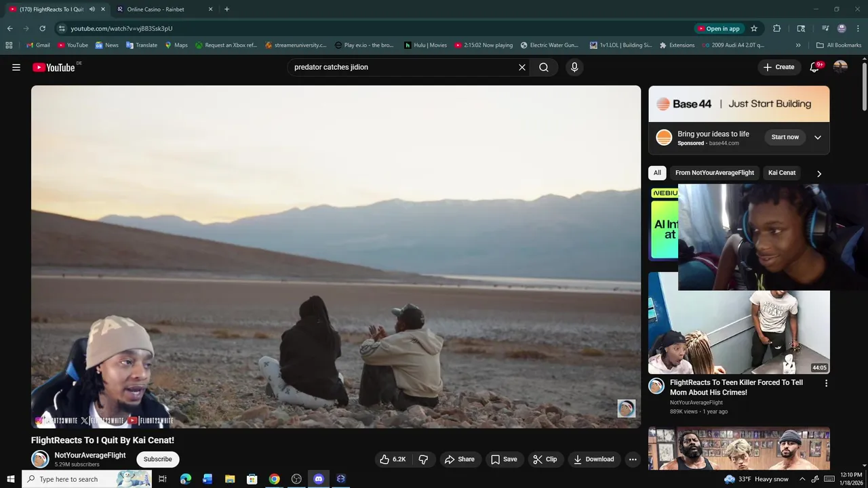Viewport: 868px width, 488px height.
Task: Click the taskbar 'Type here to search' box
Action: [x=87, y=479]
